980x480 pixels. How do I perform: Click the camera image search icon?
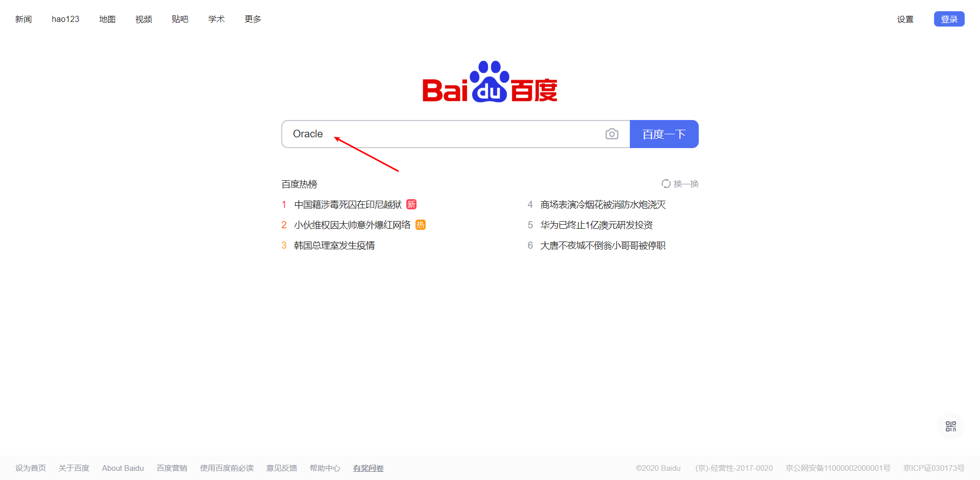point(611,134)
